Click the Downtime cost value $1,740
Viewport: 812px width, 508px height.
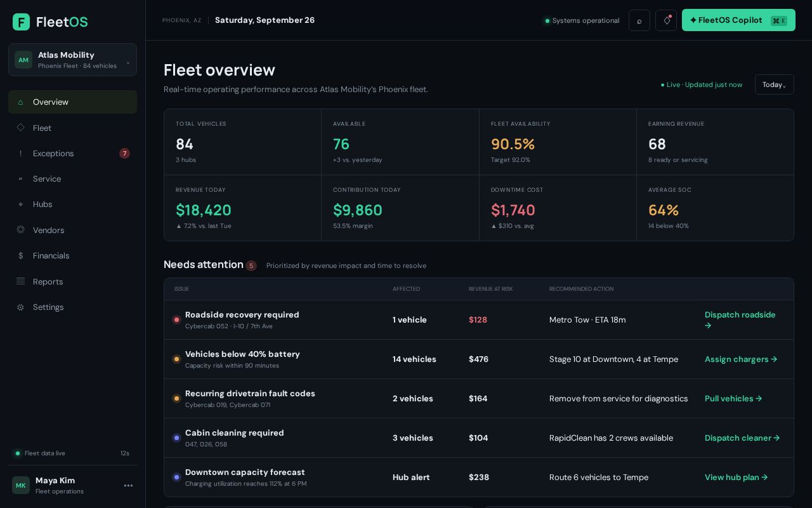[513, 210]
